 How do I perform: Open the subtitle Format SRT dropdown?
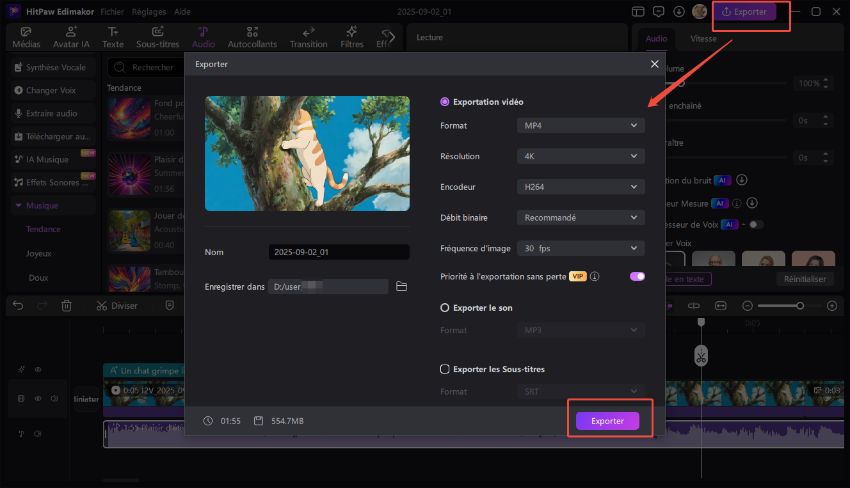click(581, 391)
